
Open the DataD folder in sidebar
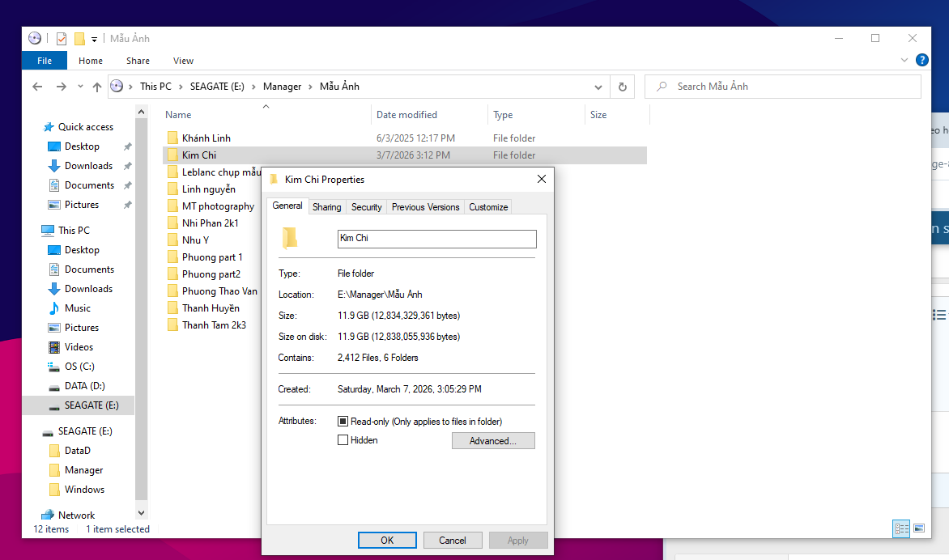point(78,451)
